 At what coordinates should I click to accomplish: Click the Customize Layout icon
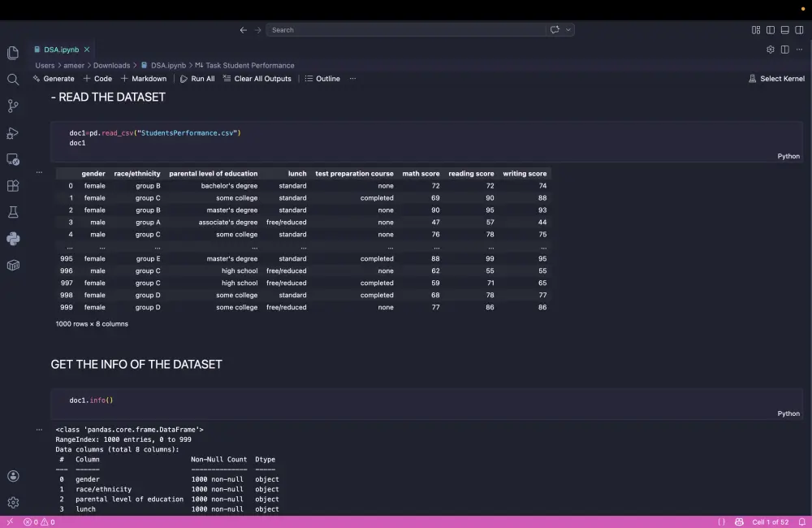756,30
